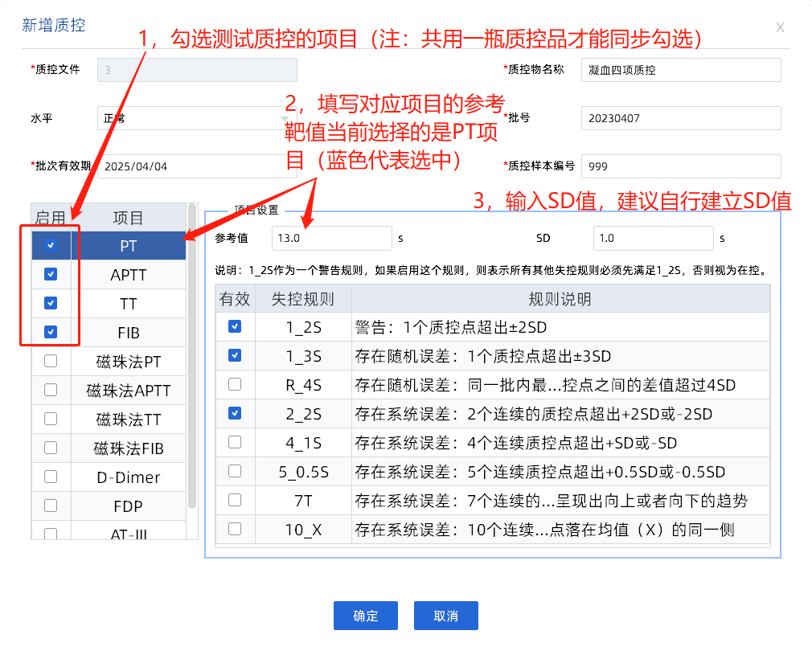The width and height of the screenshot is (812, 655).
Task: Click the 确定 confirm button
Action: tap(366, 616)
